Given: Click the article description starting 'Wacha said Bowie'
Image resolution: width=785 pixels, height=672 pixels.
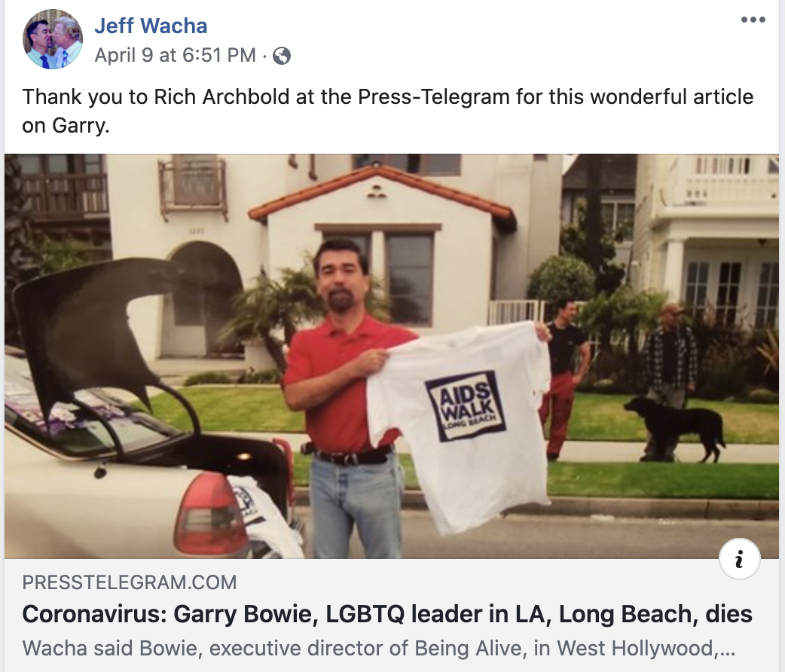Looking at the screenshot, I should [x=379, y=649].
